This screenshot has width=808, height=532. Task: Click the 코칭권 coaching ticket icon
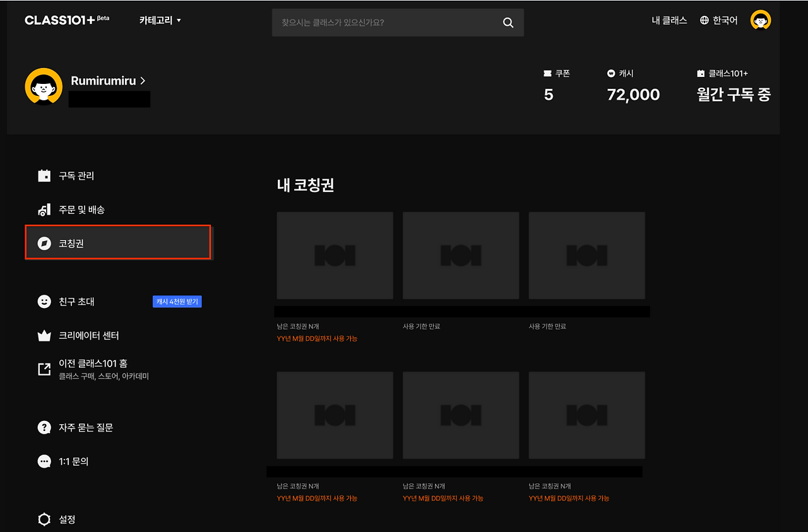click(x=44, y=242)
